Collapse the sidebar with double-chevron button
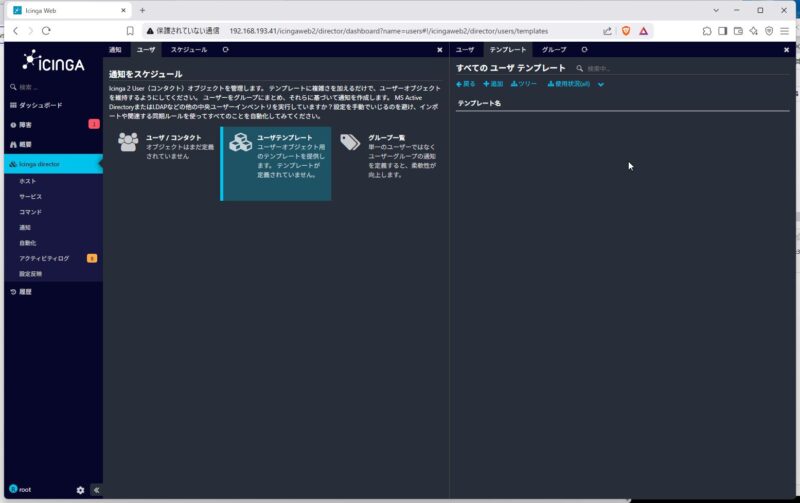 coord(96,490)
